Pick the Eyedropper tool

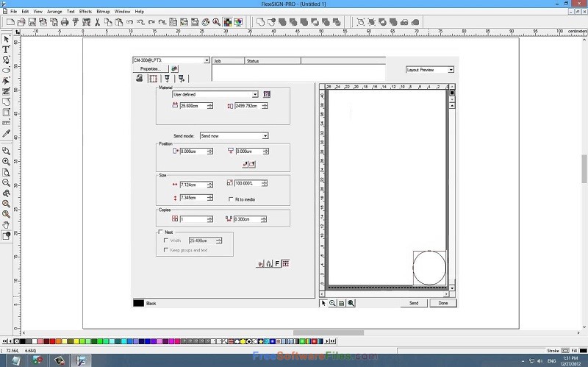click(6, 134)
